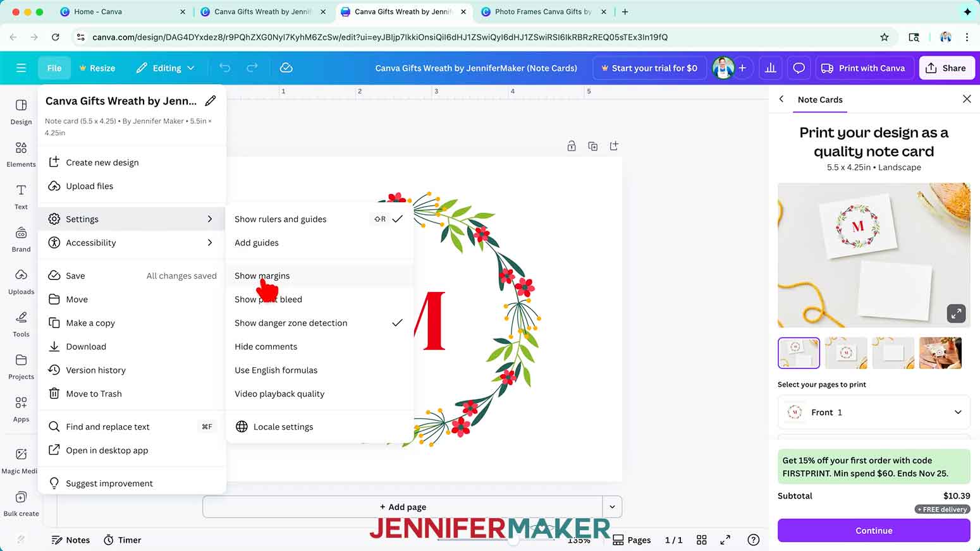Toggle Show margins option
Image resolution: width=980 pixels, height=551 pixels.
pyautogui.click(x=319, y=275)
